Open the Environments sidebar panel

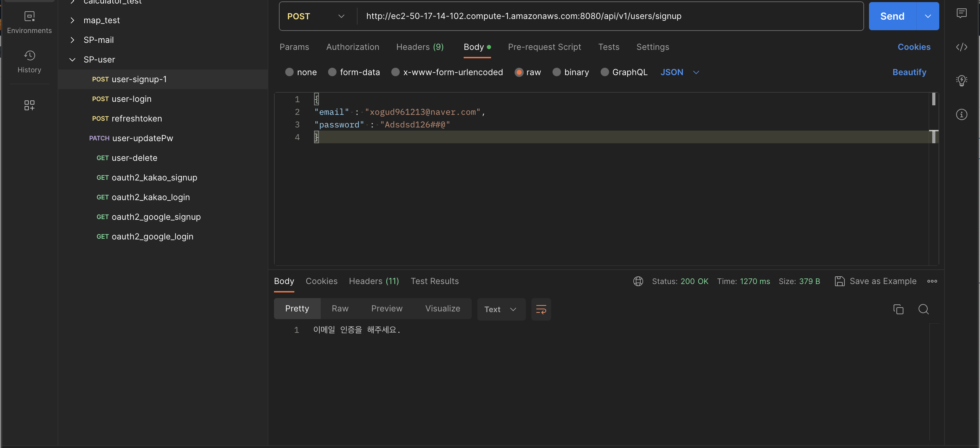coord(29,22)
